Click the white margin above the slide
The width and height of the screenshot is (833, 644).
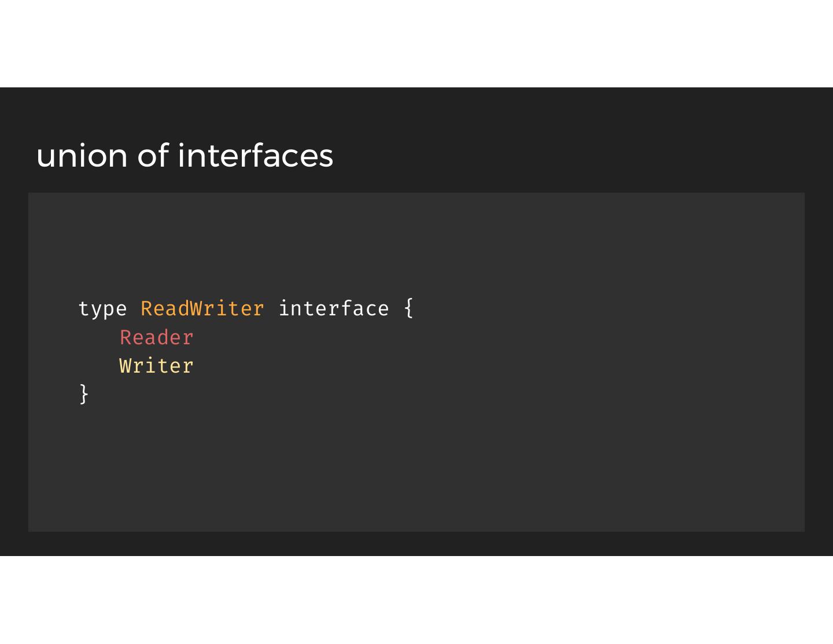(x=417, y=43)
